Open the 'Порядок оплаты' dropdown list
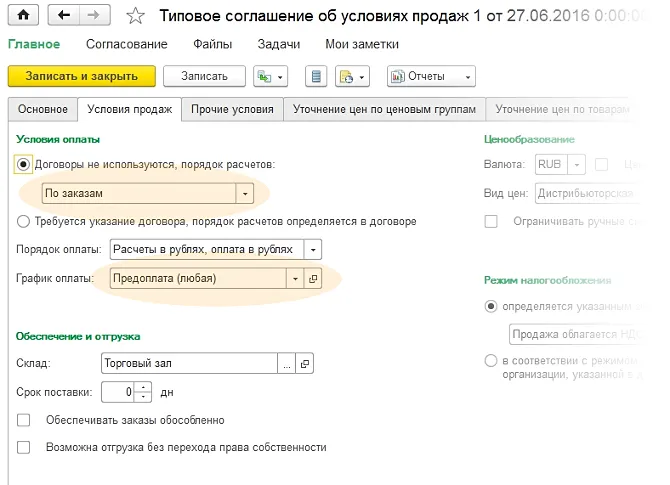The height and width of the screenshot is (485, 670). coord(314,250)
